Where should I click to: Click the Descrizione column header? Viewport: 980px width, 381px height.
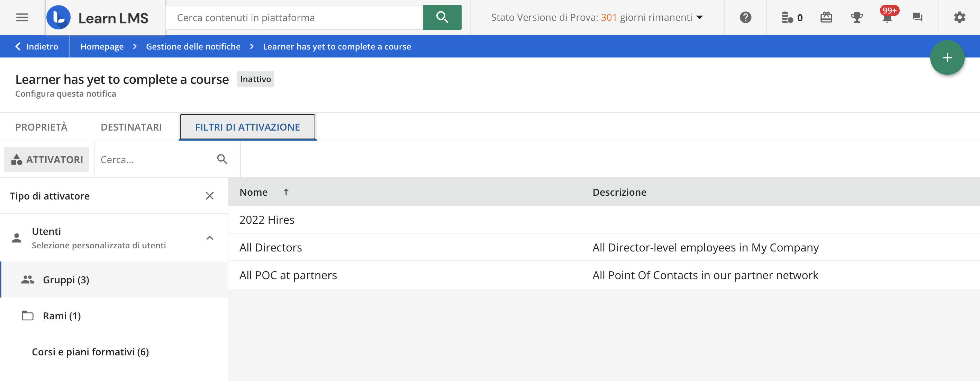click(x=619, y=192)
